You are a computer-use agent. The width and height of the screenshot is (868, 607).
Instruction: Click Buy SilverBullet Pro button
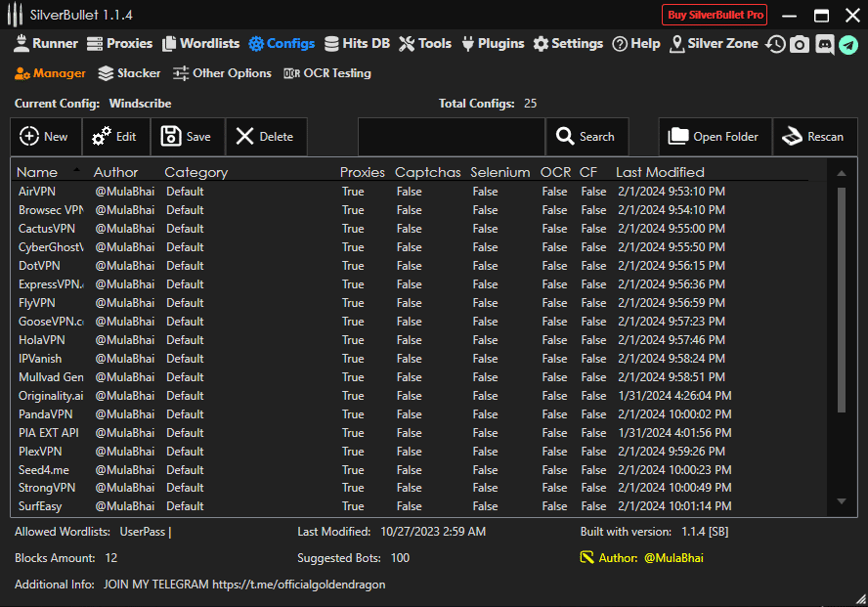[x=715, y=15]
